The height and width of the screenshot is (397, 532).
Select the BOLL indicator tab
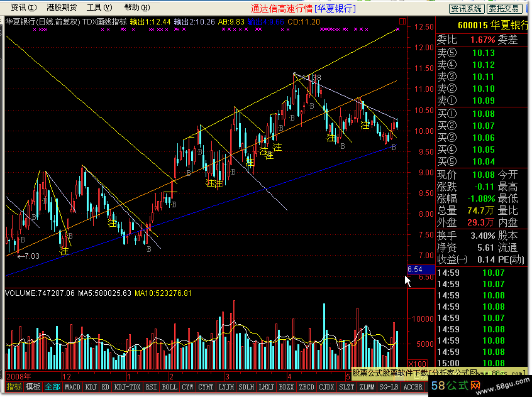coord(170,387)
